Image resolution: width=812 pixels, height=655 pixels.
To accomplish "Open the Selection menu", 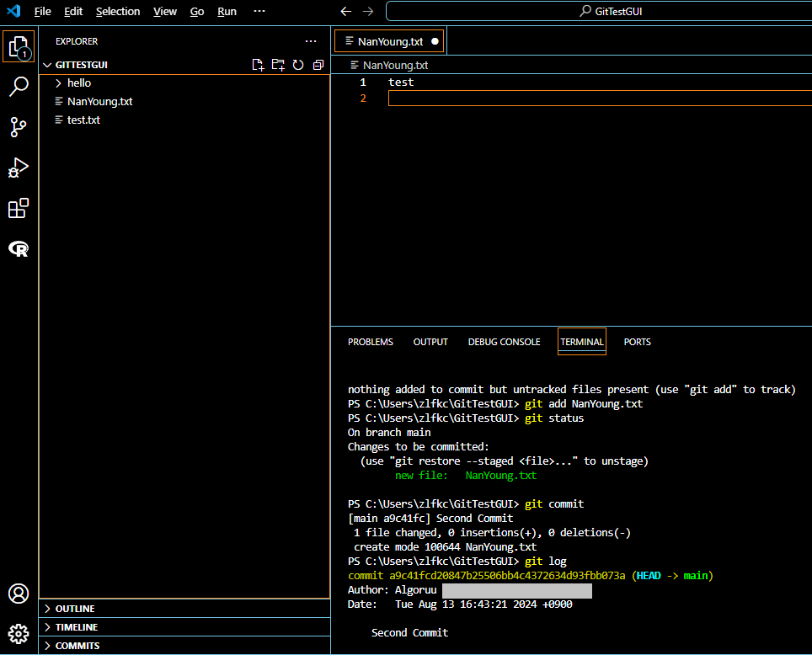I will pos(118,12).
